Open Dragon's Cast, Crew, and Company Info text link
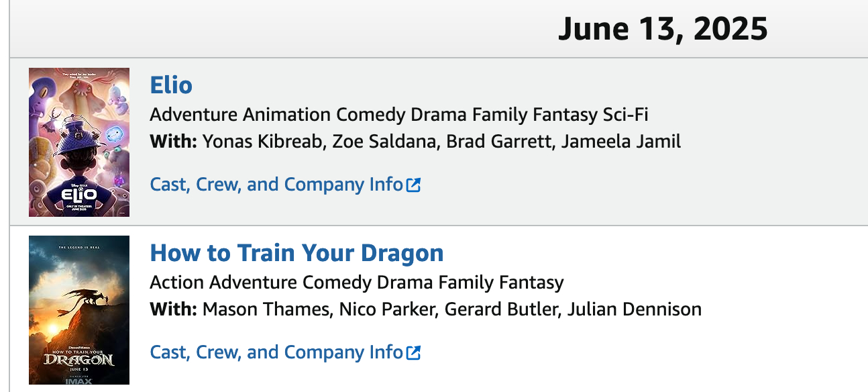The width and height of the screenshot is (868, 392). click(x=276, y=352)
